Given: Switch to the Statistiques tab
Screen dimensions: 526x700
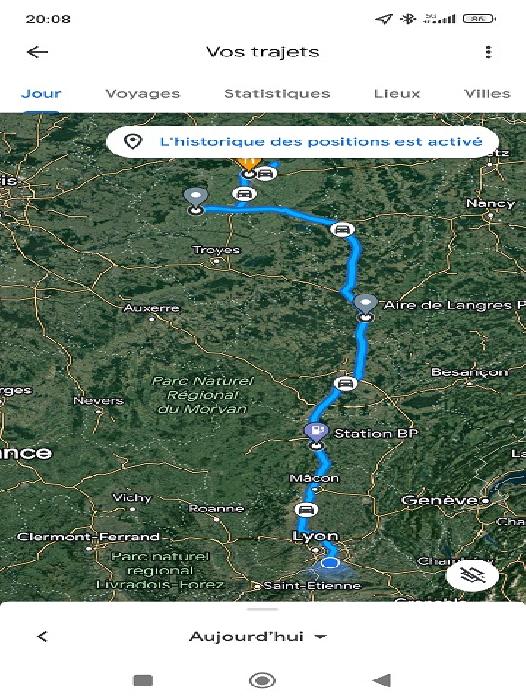Looking at the screenshot, I should (x=277, y=94).
